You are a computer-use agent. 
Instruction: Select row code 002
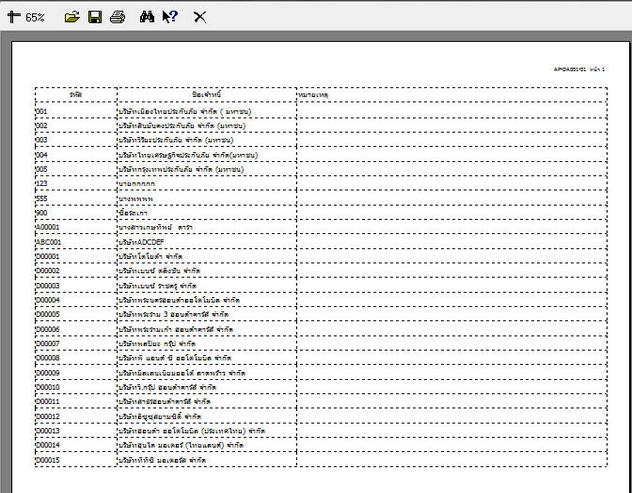[42, 126]
